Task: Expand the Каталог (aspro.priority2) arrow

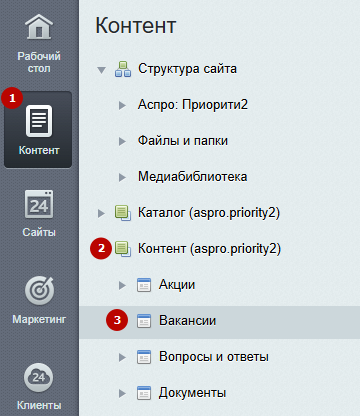Action: [101, 213]
